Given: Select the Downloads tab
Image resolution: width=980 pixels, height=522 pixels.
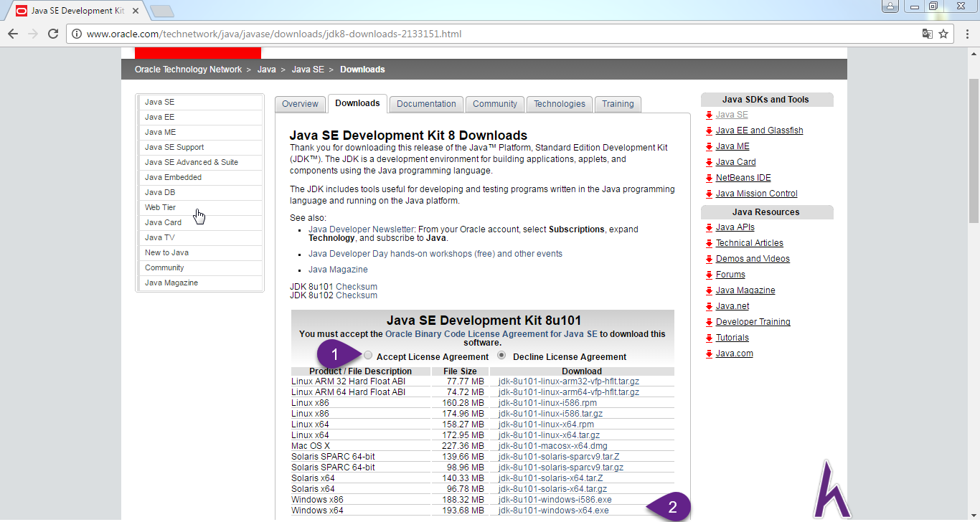Looking at the screenshot, I should coord(357,103).
